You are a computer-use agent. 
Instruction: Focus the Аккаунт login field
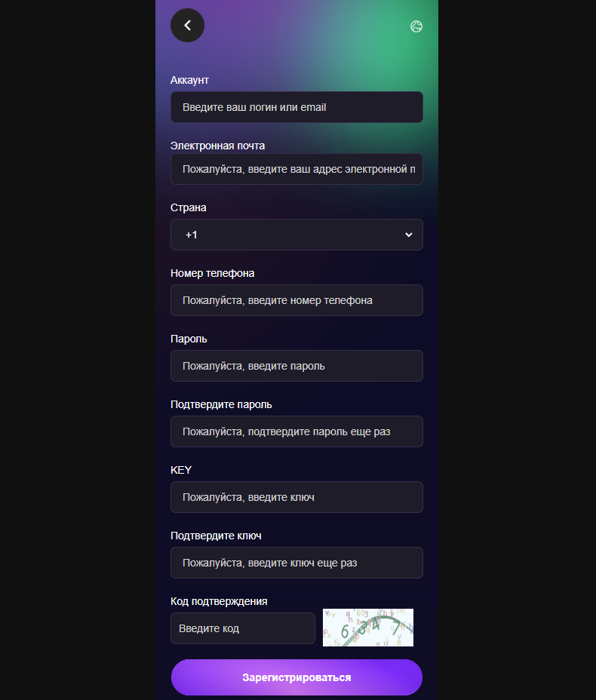296,107
